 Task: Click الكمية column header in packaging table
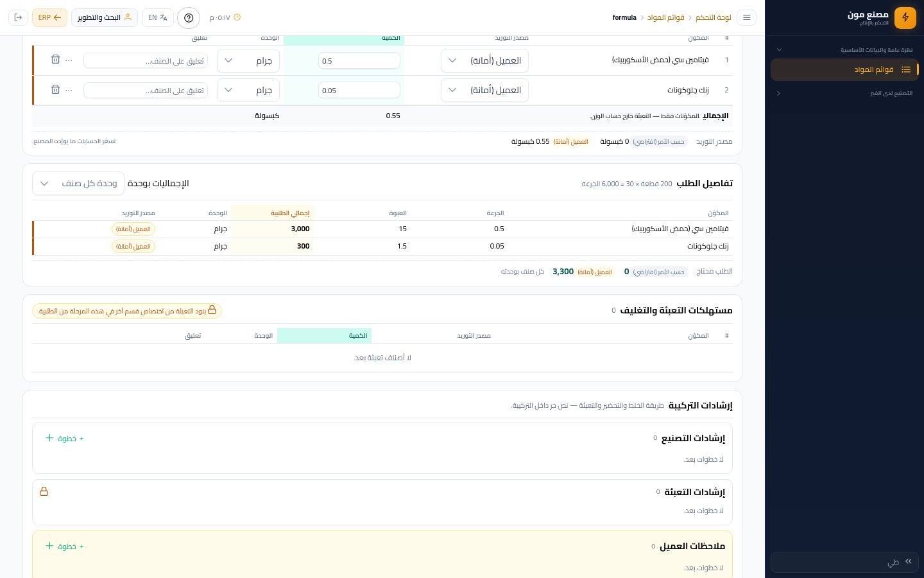324,335
